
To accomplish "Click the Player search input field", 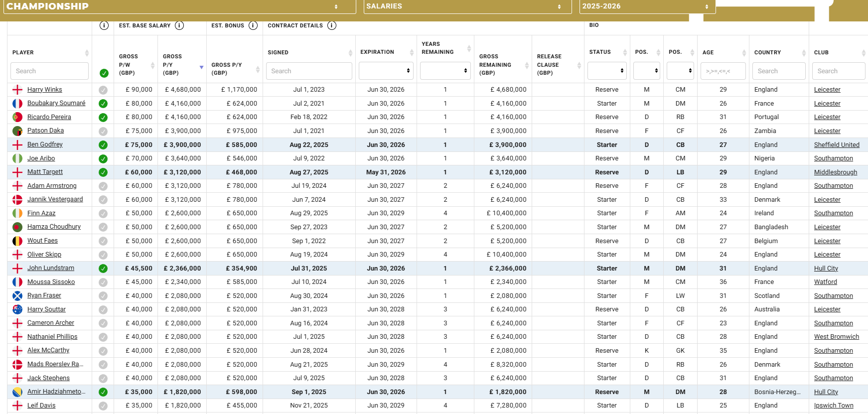I will [x=49, y=71].
